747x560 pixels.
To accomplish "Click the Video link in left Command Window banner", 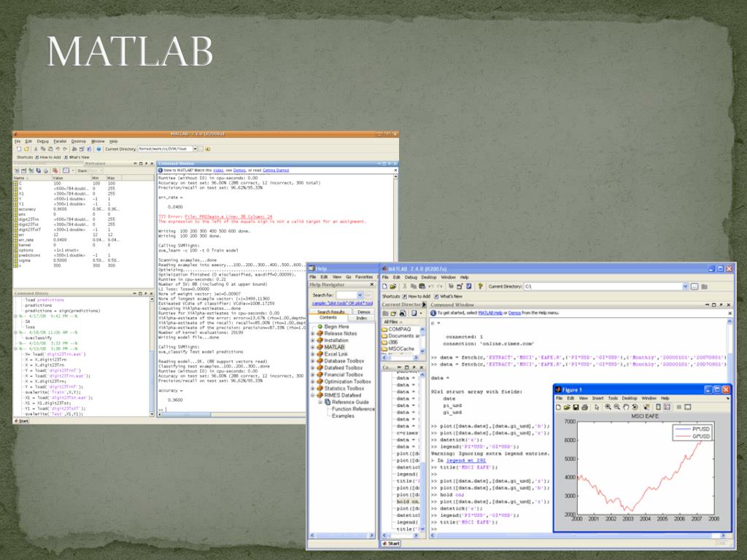I will click(x=218, y=170).
